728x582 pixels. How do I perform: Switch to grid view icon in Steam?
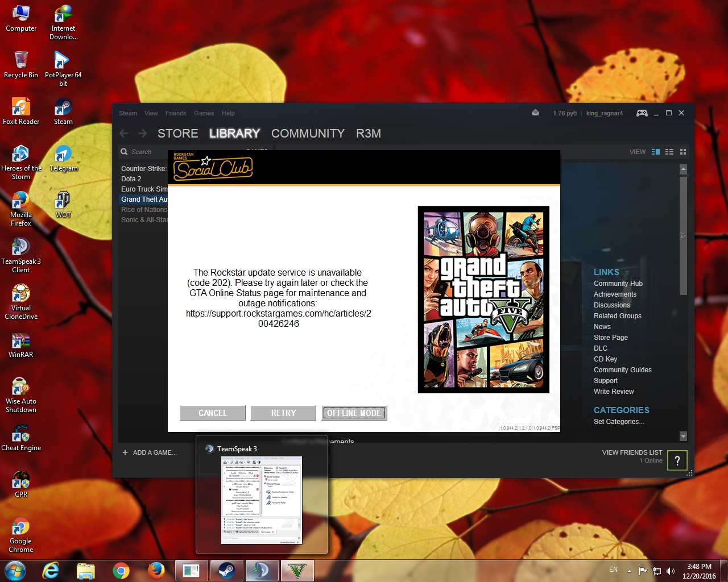pyautogui.click(x=683, y=152)
